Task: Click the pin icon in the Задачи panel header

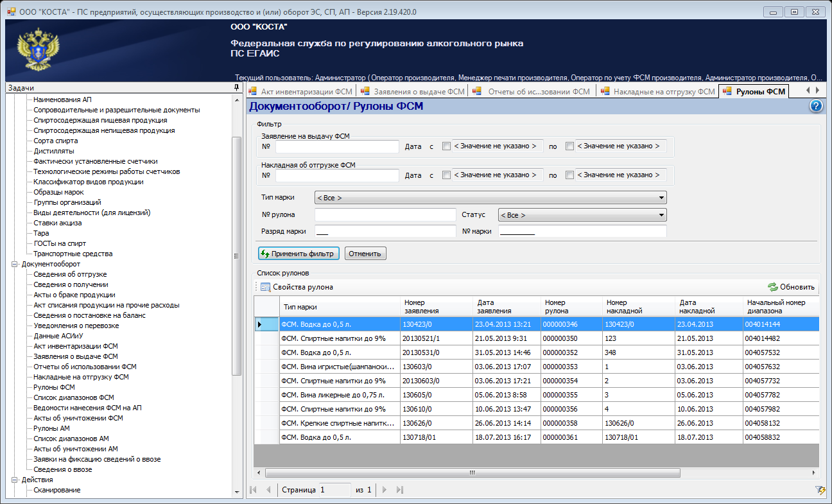Action: point(236,87)
